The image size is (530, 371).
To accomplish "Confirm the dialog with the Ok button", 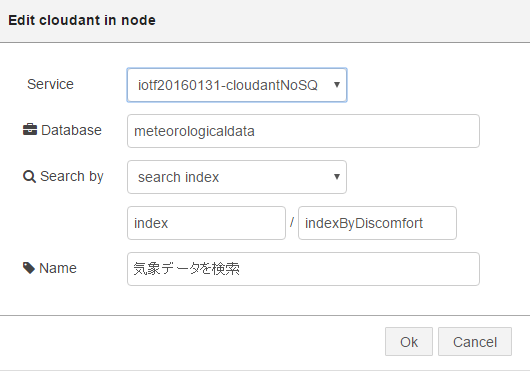I will pos(409,342).
